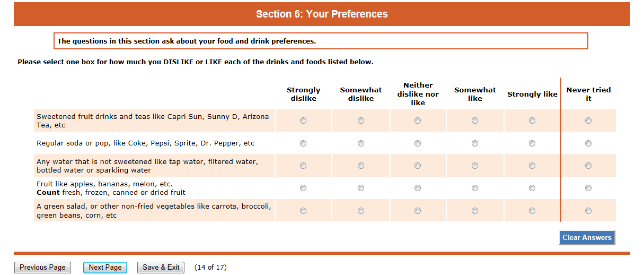The width and height of the screenshot is (644, 275).
Task: Mark Neither dislike nor like for unsweetened water
Action: pyautogui.click(x=418, y=166)
